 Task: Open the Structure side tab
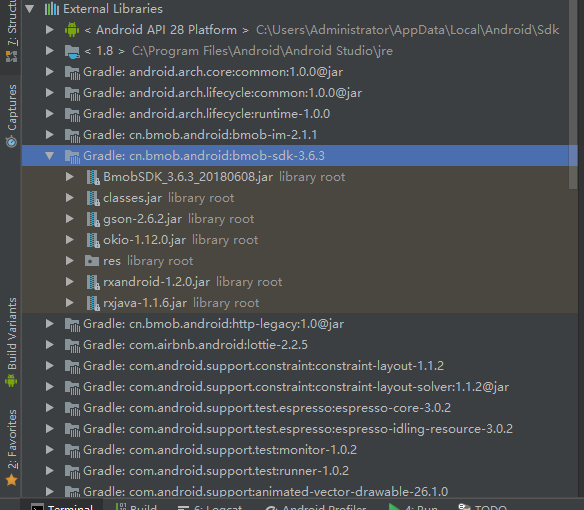tap(11, 32)
